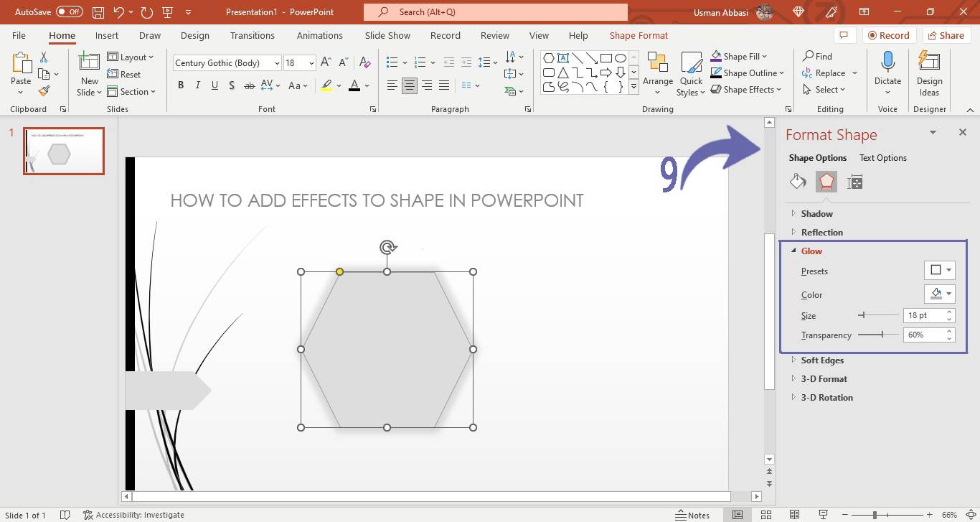
Task: Open the Arrange options
Action: (657, 74)
